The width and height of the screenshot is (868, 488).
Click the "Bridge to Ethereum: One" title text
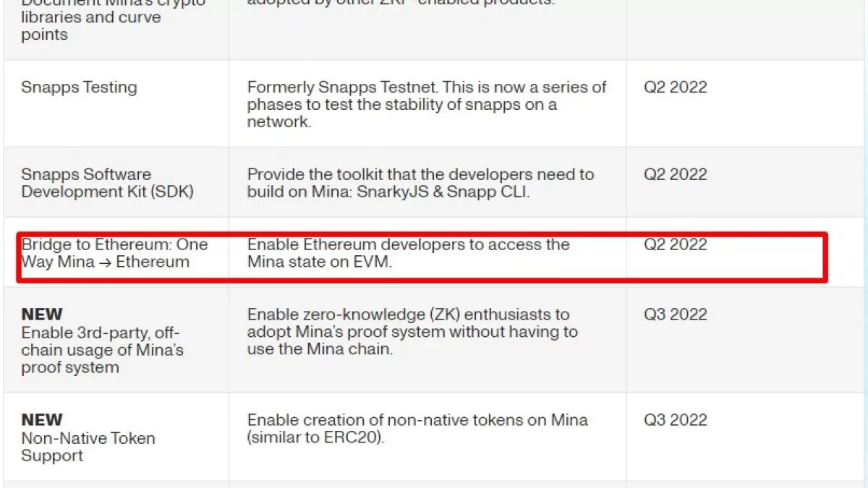pyautogui.click(x=114, y=244)
